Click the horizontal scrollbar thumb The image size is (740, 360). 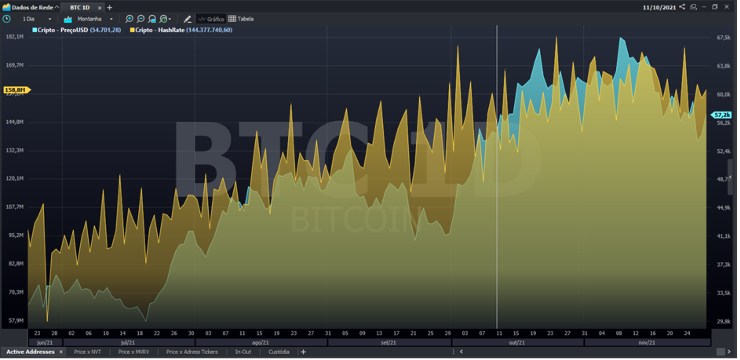pos(720,352)
